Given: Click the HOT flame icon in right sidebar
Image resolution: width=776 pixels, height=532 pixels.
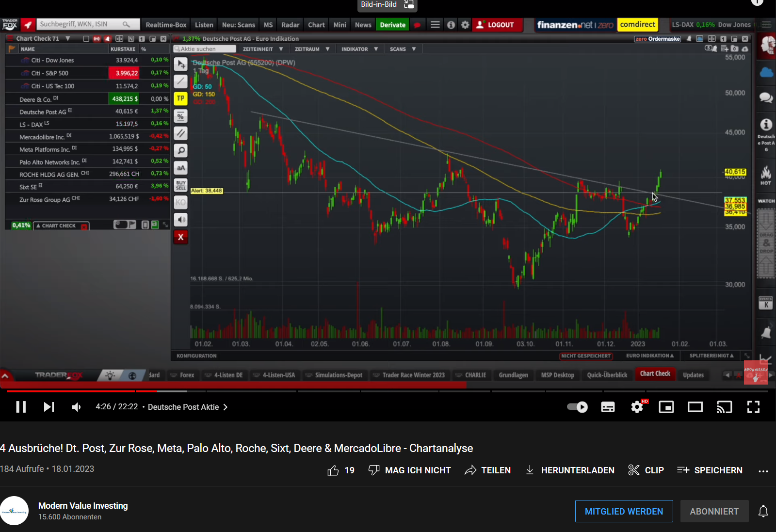Looking at the screenshot, I should (766, 175).
